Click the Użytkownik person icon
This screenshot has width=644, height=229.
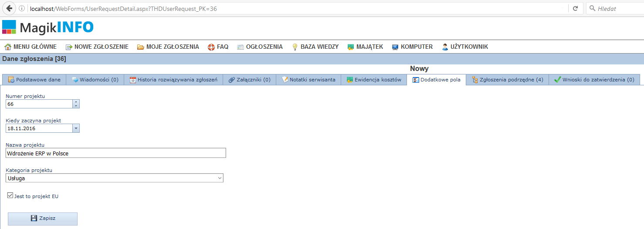445,47
